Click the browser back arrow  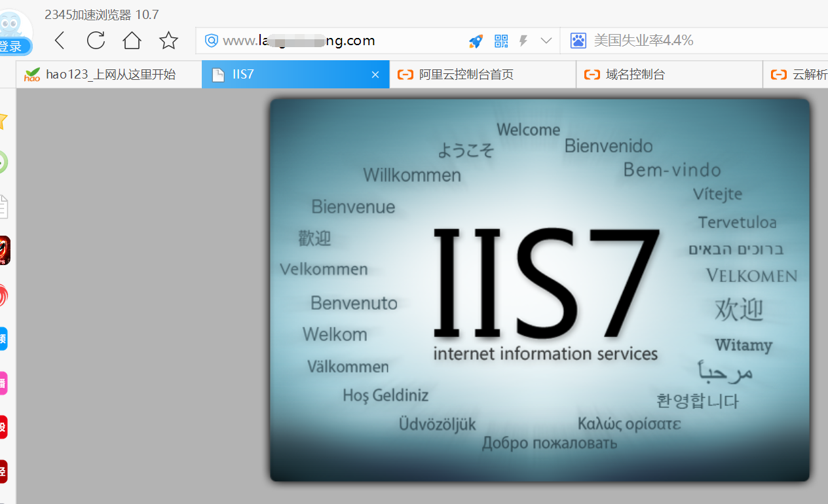coord(60,41)
